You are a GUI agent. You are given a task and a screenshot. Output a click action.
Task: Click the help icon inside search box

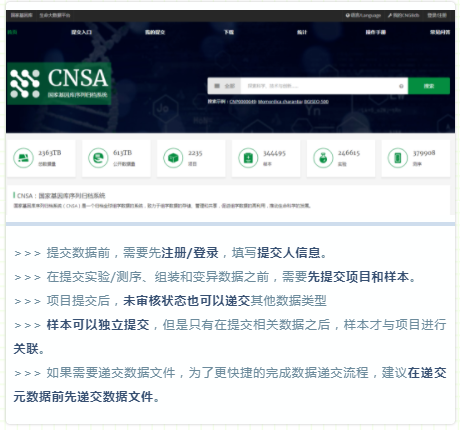(x=401, y=86)
